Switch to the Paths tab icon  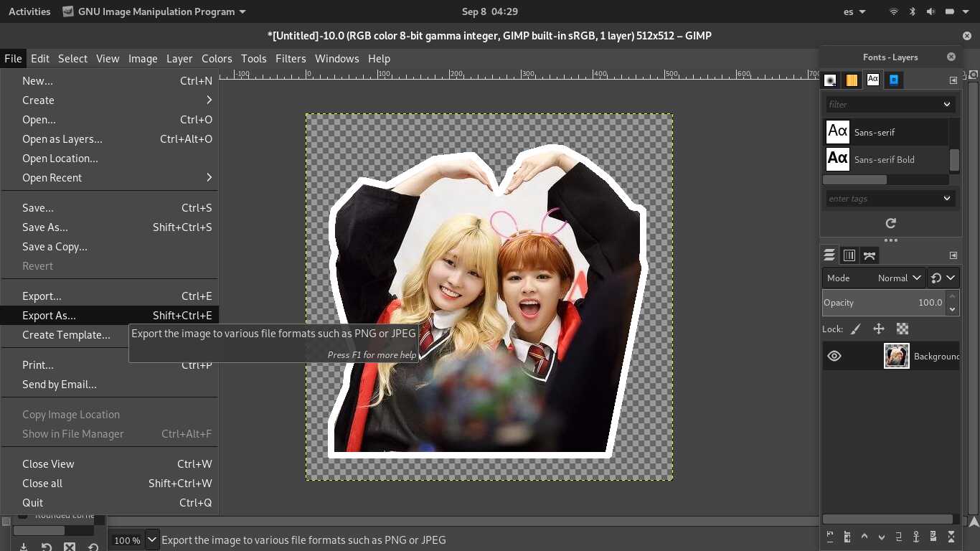tap(870, 255)
